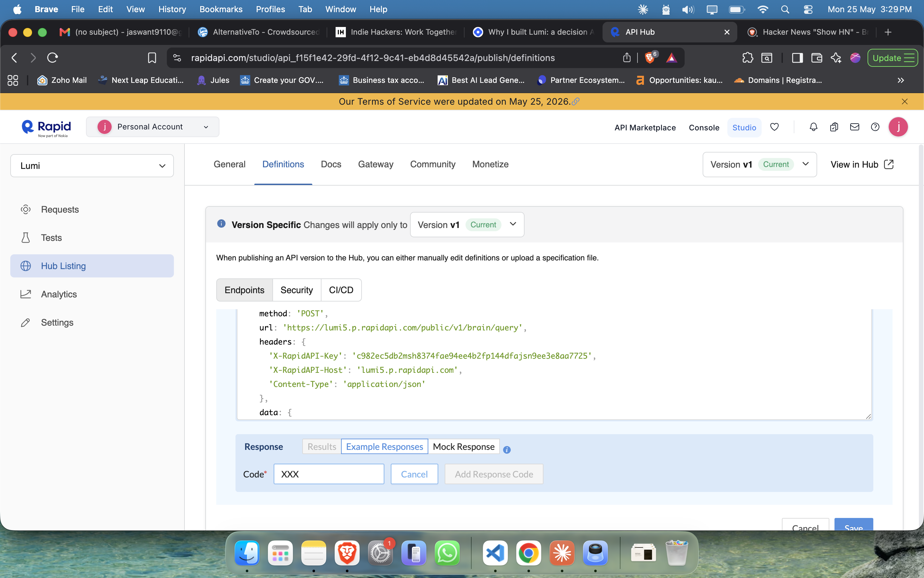Select the CI/CD tab
Image resolution: width=924 pixels, height=578 pixels.
click(341, 290)
